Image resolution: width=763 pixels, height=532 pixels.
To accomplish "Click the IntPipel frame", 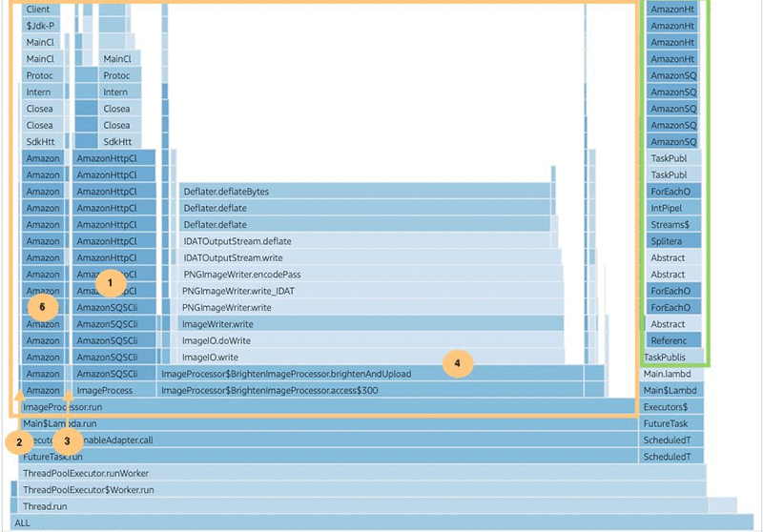I will point(673,208).
